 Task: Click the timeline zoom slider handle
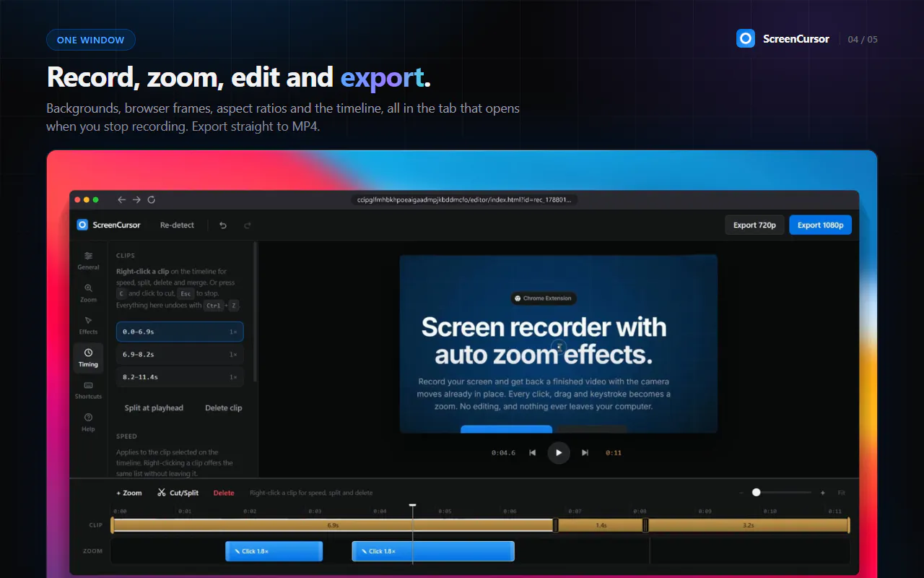(x=756, y=492)
